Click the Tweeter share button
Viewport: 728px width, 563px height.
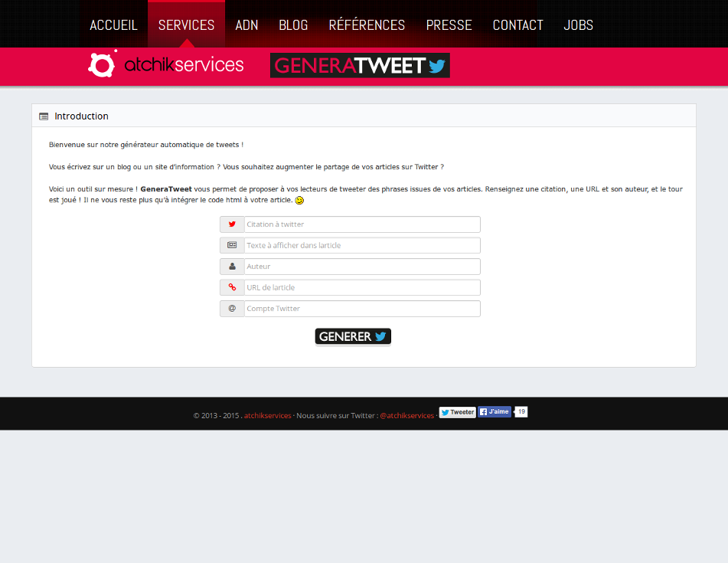tap(457, 412)
